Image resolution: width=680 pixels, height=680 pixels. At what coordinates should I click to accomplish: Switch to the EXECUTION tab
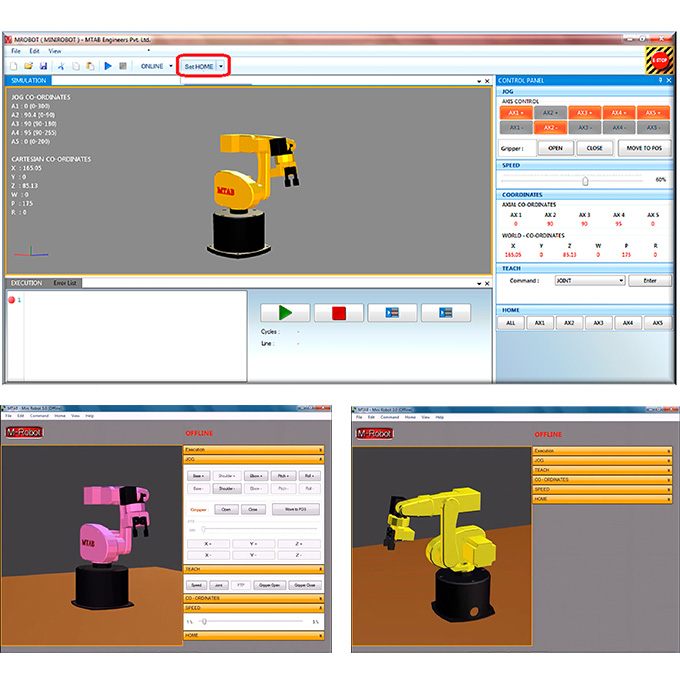26,283
